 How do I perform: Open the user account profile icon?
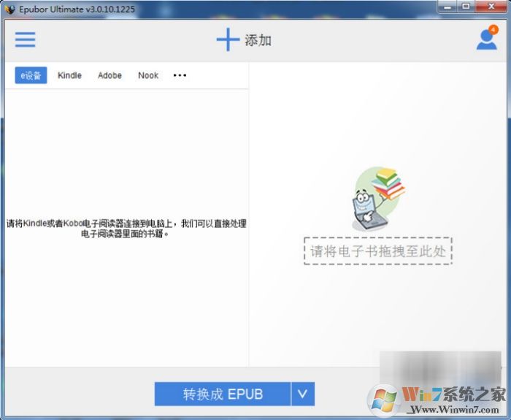(487, 39)
